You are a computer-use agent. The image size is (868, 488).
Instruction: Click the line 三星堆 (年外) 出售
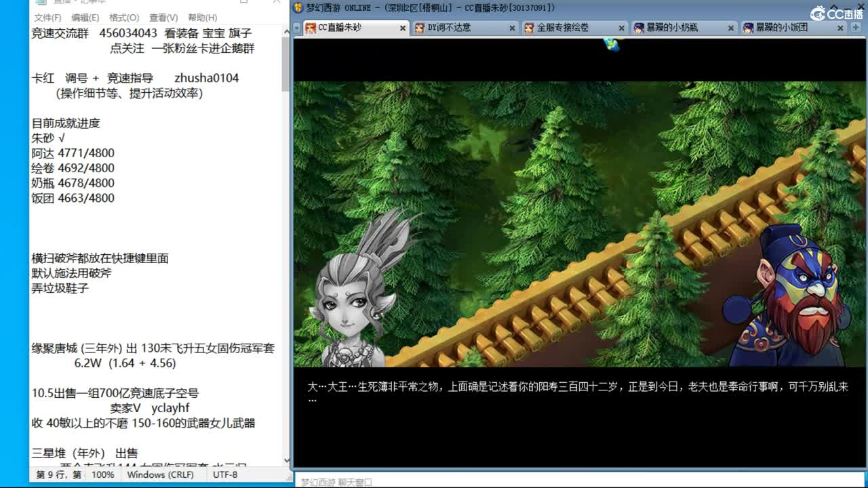pos(85,453)
